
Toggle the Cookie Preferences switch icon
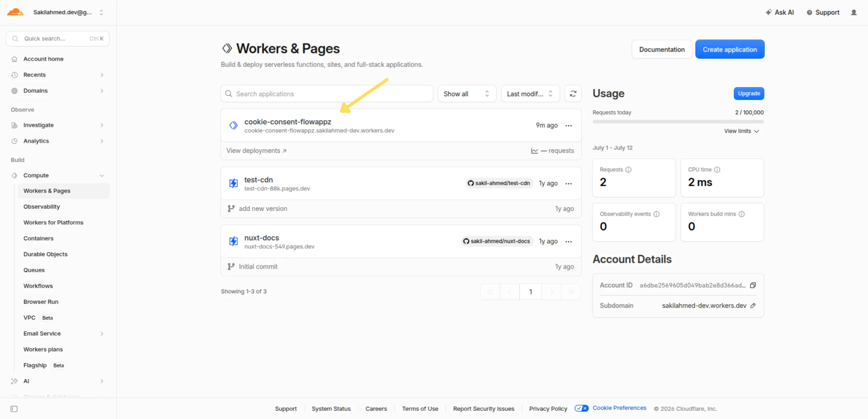click(x=581, y=408)
